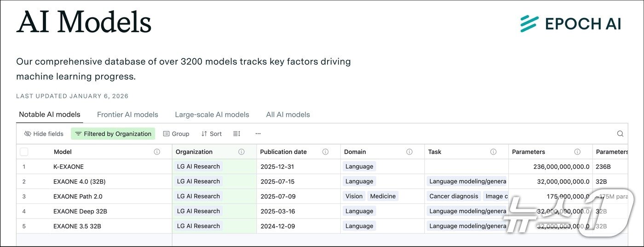Screen dimensions: 644x247
Task: Switch to the Large-scale AI models tab
Action: click(x=212, y=115)
